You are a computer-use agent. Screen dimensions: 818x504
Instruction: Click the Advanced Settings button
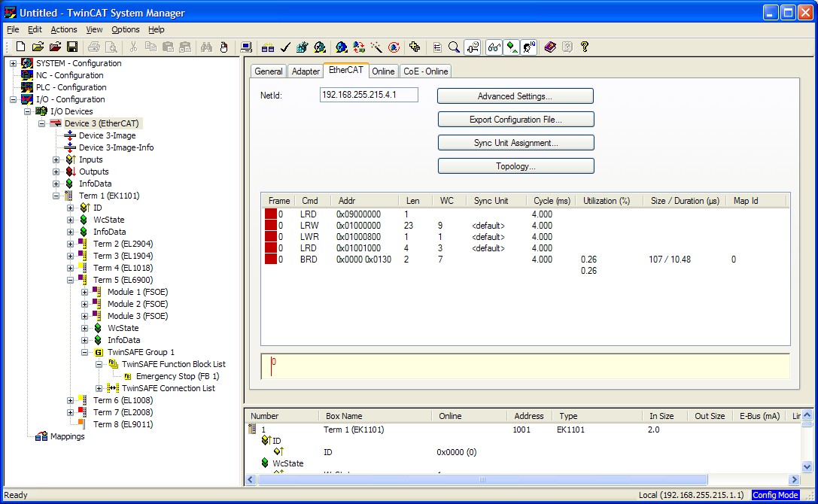point(515,96)
